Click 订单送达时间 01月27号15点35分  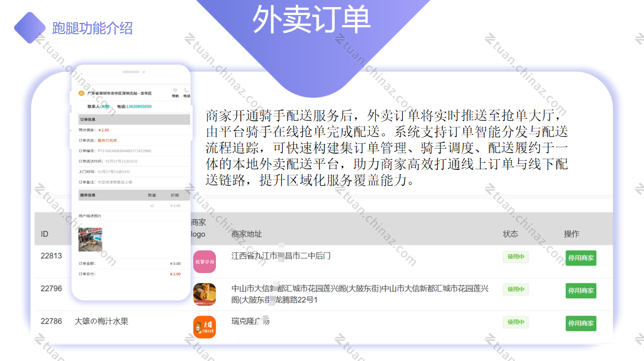[121, 161]
